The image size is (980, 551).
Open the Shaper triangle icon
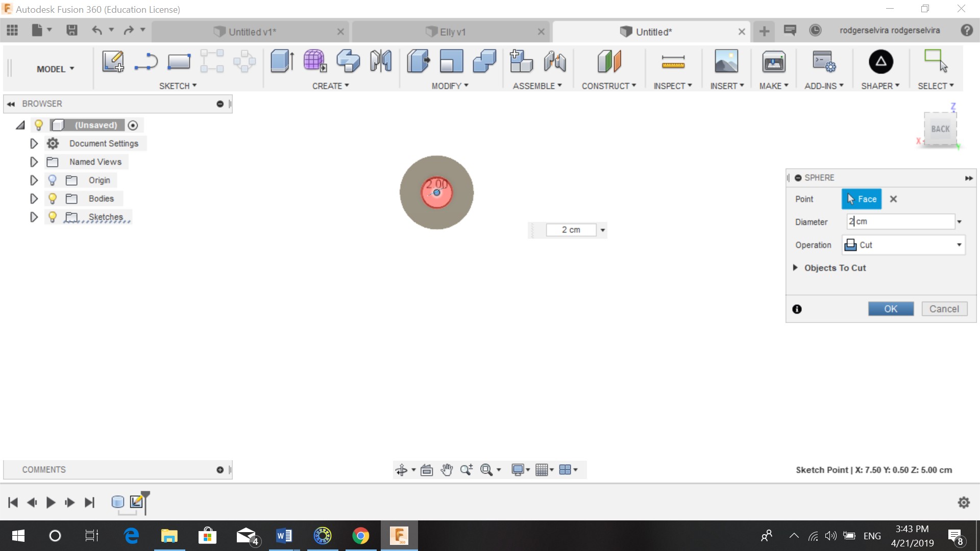(x=880, y=62)
